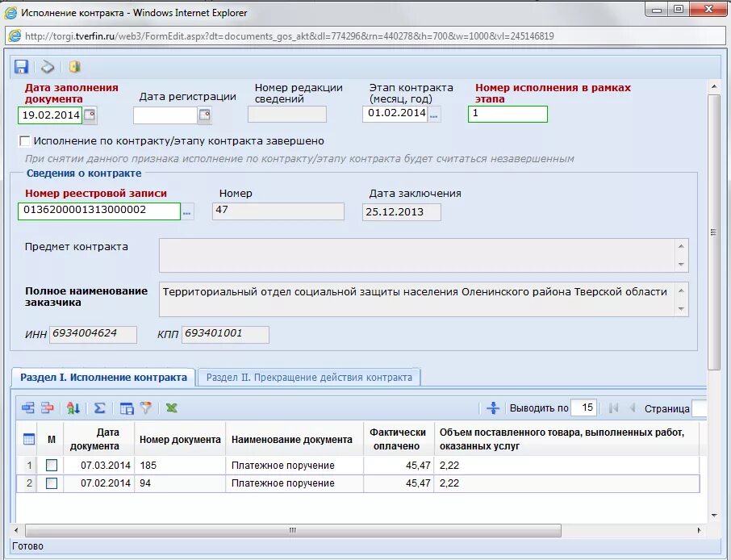Click 'Фактически оплачено' column header

399,439
